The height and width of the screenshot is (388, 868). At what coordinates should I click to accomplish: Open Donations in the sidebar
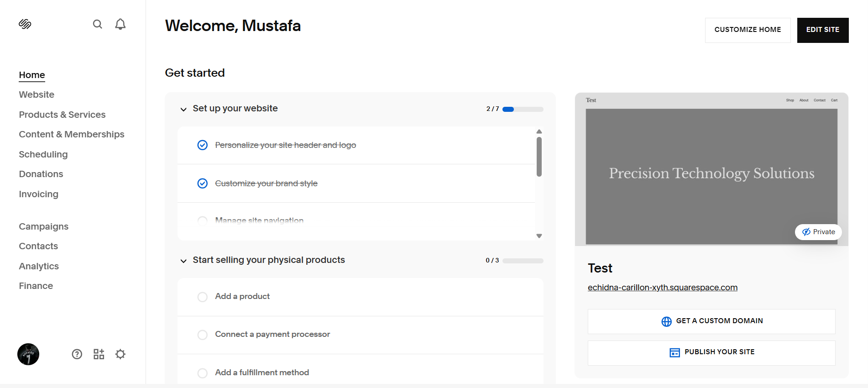click(41, 174)
